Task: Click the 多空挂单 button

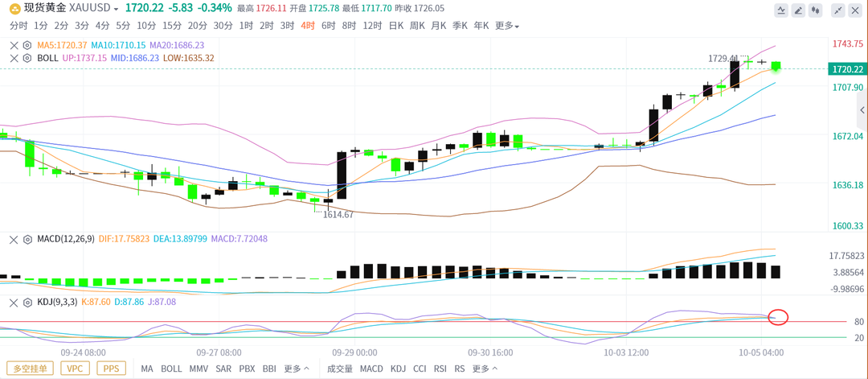Action: pyautogui.click(x=31, y=369)
